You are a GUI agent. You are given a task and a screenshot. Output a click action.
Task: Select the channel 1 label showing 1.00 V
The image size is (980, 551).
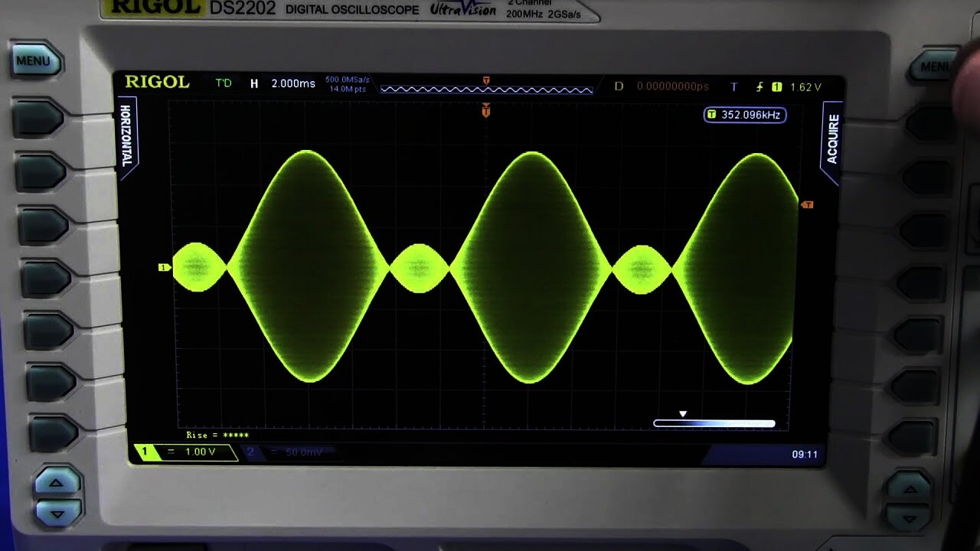pos(185,452)
